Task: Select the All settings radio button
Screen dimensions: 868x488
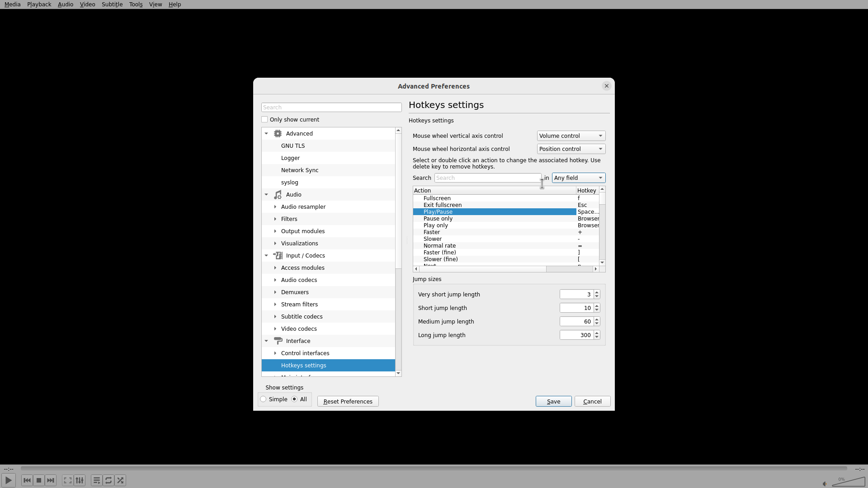Action: click(x=294, y=399)
